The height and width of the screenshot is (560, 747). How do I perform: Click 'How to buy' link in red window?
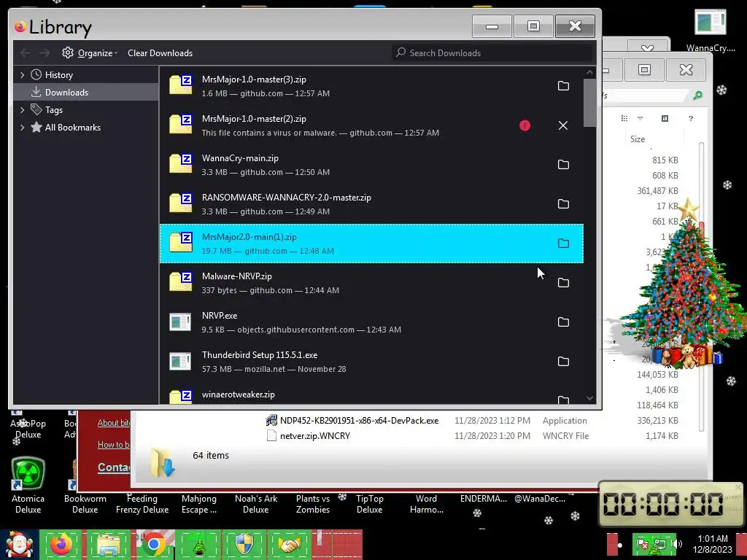[x=113, y=445]
